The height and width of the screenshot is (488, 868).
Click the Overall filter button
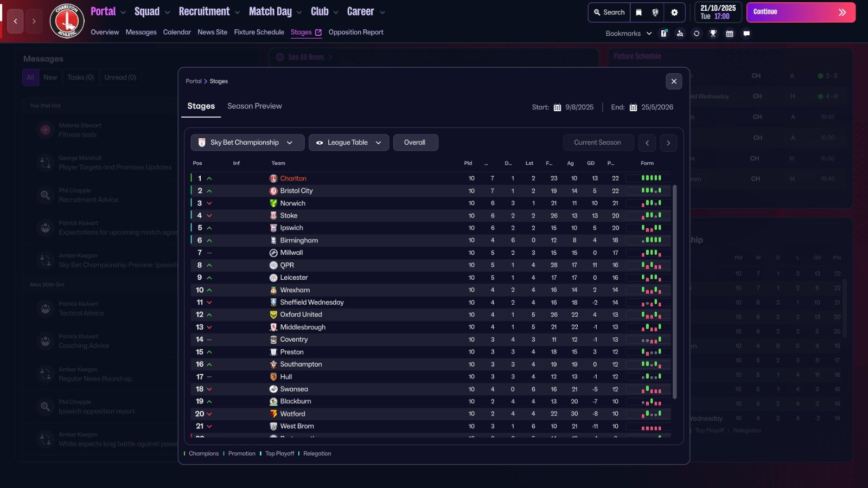[x=416, y=143]
